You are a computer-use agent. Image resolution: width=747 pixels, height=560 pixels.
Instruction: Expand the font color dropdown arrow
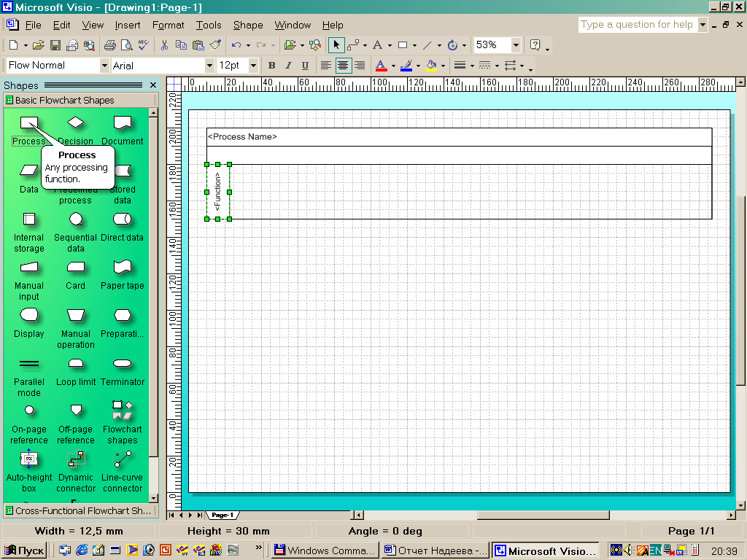[393, 66]
